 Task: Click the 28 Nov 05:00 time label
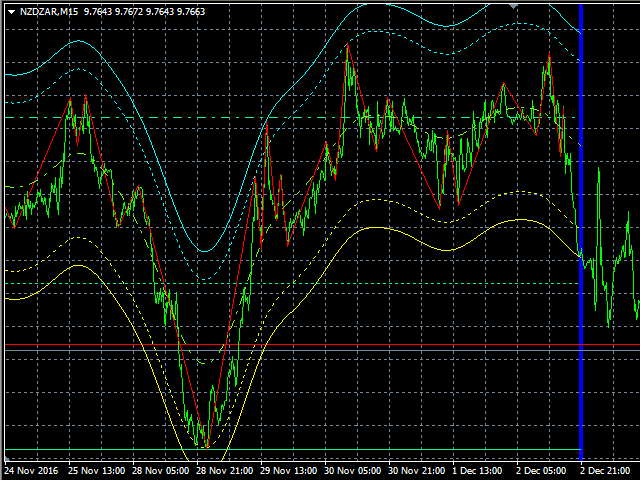pos(161,471)
